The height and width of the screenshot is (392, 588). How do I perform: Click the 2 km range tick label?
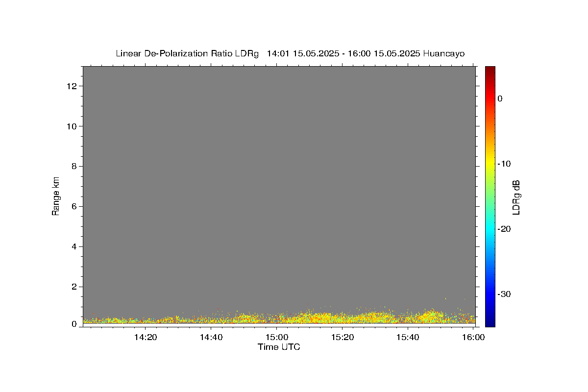pos(75,287)
